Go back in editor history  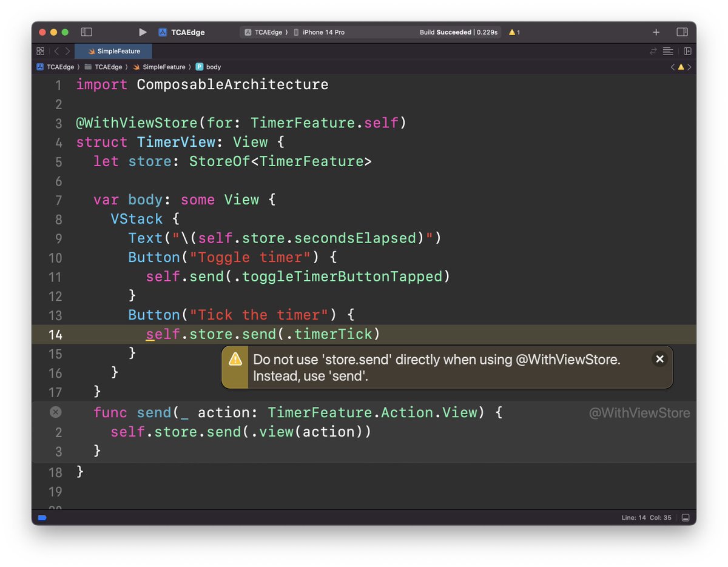pos(56,52)
